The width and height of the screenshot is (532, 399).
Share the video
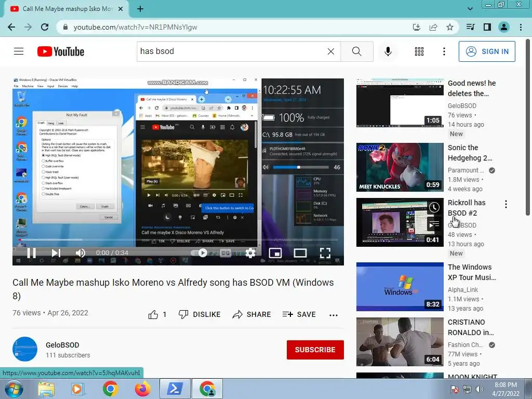251,314
